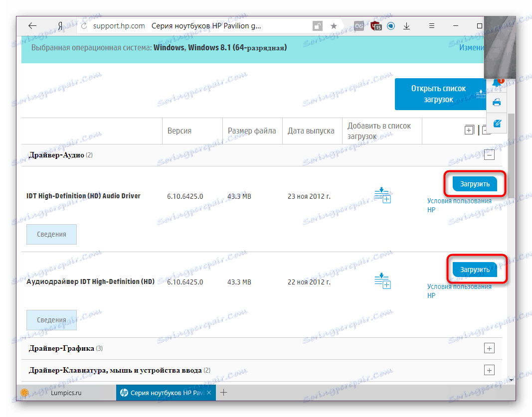Minimize the browser window
532x417 pixels.
pyautogui.click(x=456, y=26)
